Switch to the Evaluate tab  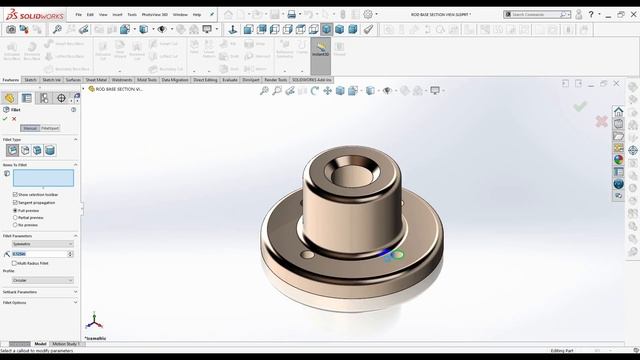point(230,80)
